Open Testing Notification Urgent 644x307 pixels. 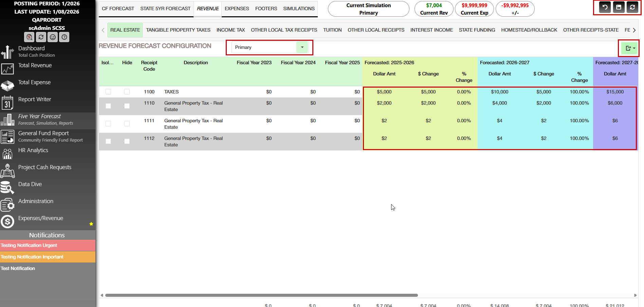point(48,245)
